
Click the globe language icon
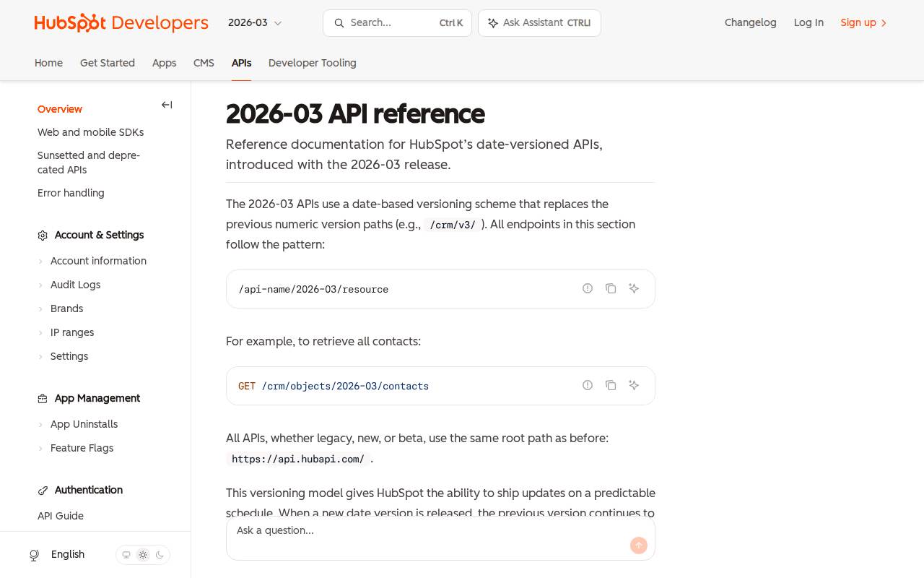[34, 555]
